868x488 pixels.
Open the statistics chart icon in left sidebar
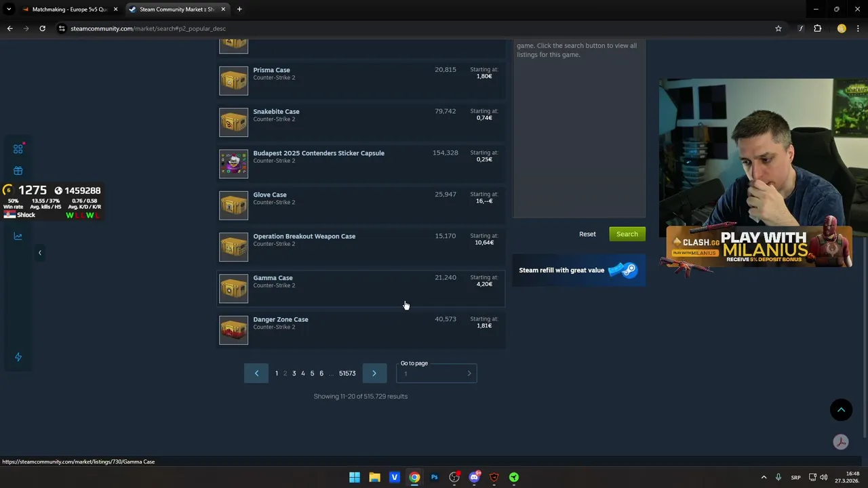(18, 236)
